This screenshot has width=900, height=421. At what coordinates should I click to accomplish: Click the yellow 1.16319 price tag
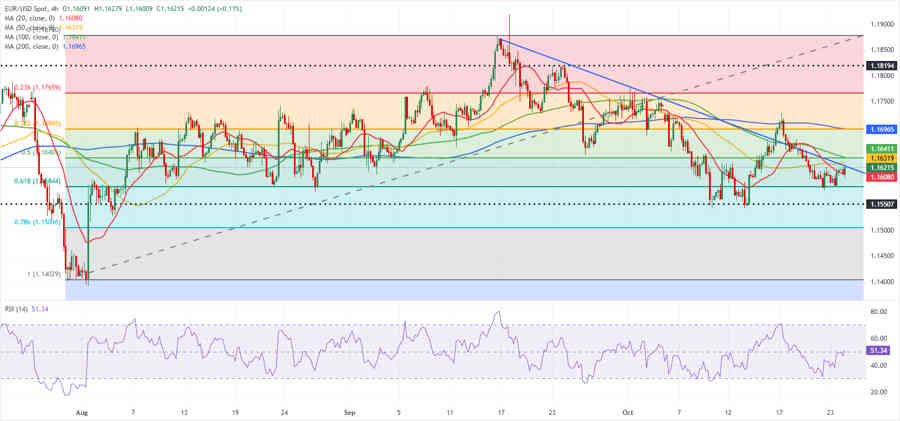pos(881,158)
